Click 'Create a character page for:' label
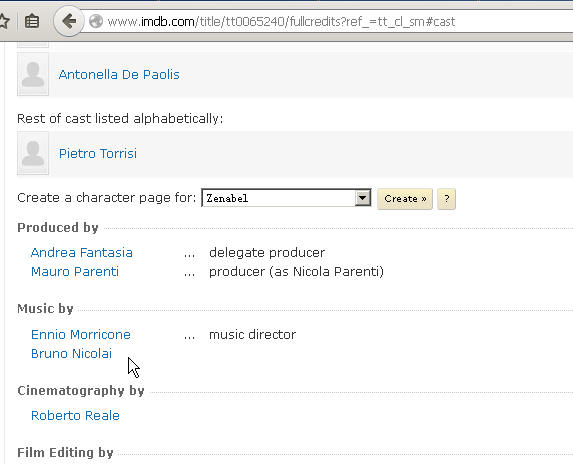Screen dimensions: 573x464 click(107, 198)
